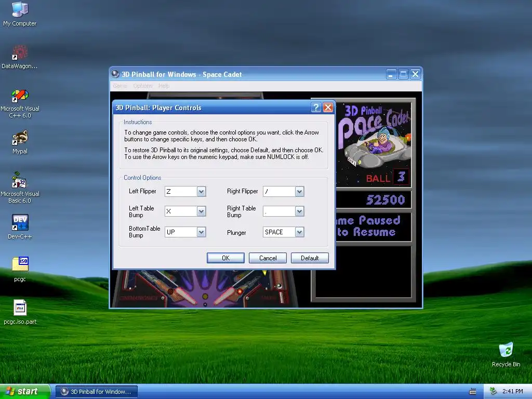Open the Plunger key dropdown
This screenshot has height=399, width=532.
299,232
